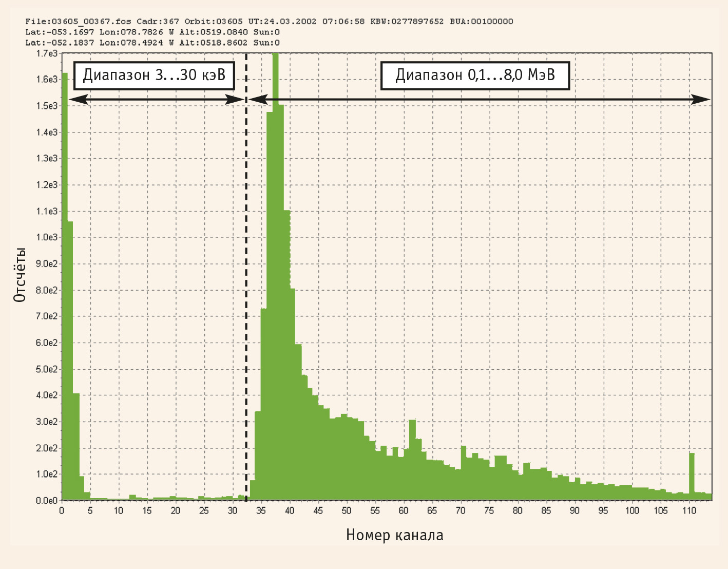Click Sun:0 on the Alt:0518.8602 line
Screen dimensions: 728x569
point(266,43)
